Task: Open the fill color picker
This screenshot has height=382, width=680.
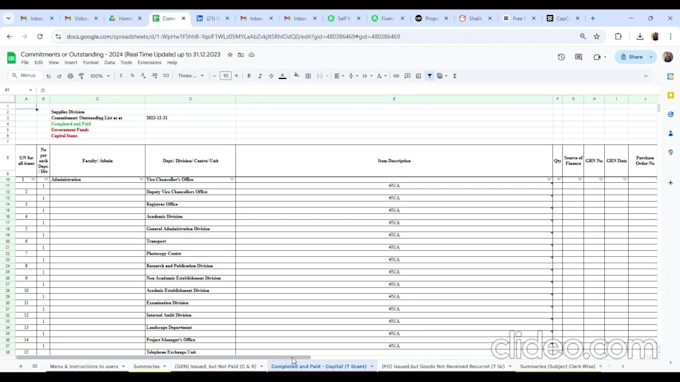Action: pyautogui.click(x=297, y=76)
